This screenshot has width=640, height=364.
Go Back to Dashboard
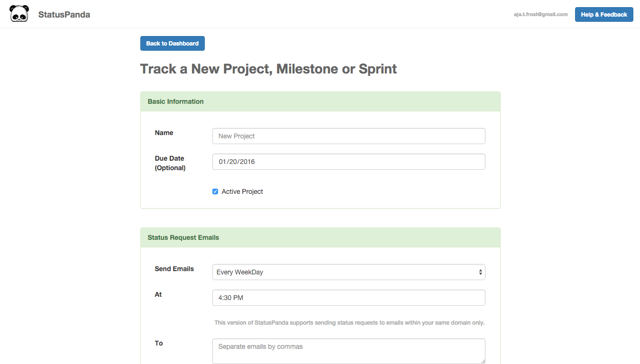click(172, 43)
